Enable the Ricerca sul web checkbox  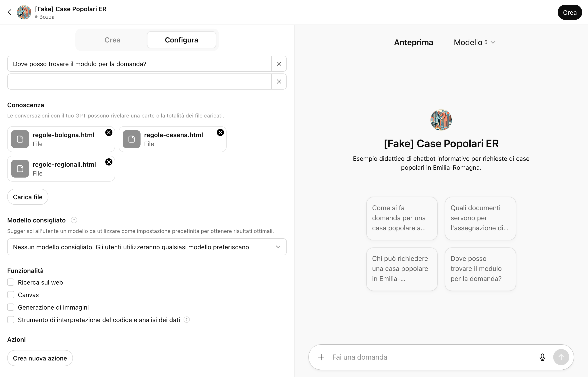[11, 282]
